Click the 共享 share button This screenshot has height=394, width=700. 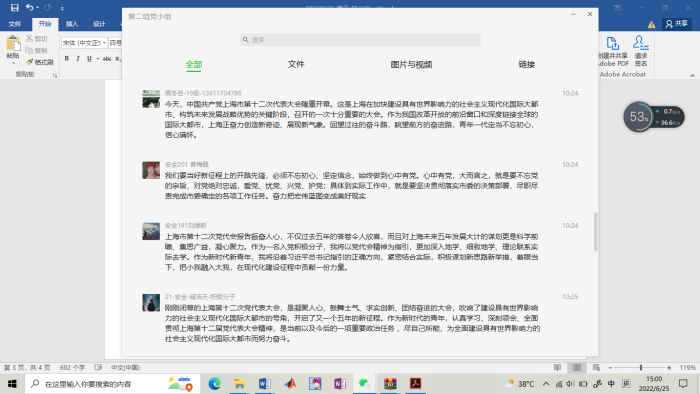pos(677,24)
